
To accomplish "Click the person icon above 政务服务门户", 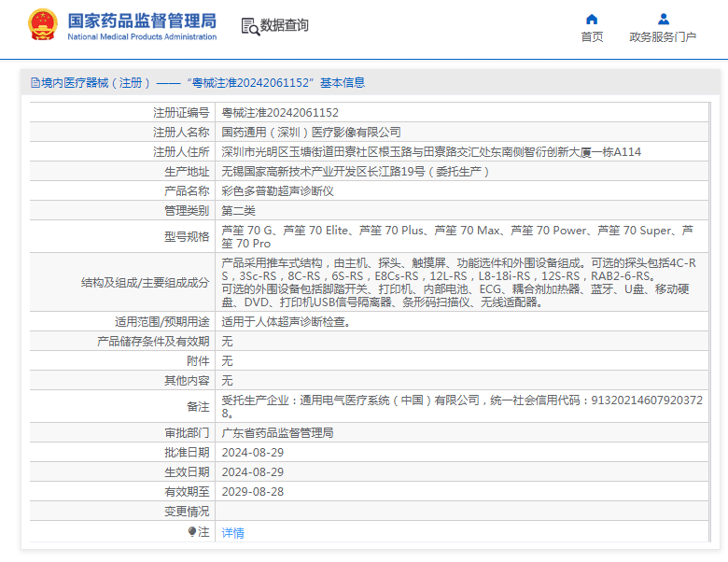I will [x=663, y=19].
